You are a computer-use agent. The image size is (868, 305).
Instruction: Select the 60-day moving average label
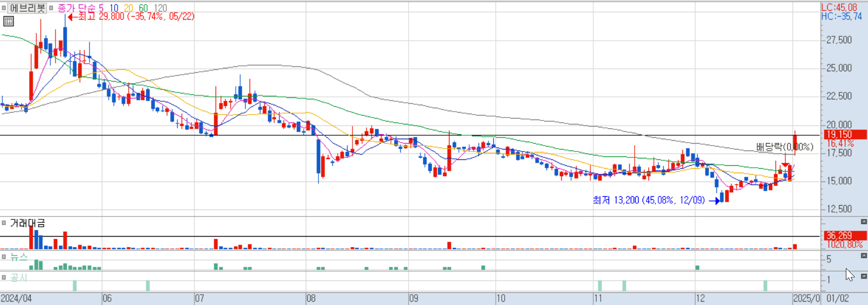(143, 8)
